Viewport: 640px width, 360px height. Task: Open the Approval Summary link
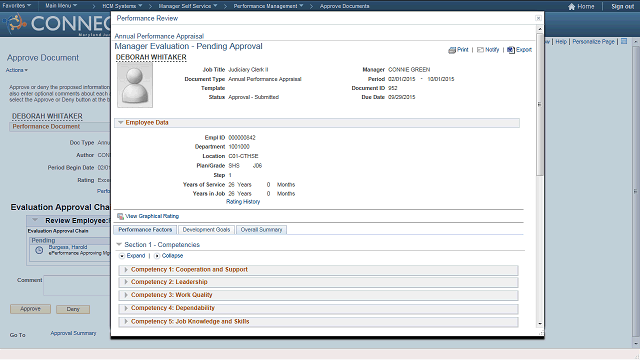[73, 333]
